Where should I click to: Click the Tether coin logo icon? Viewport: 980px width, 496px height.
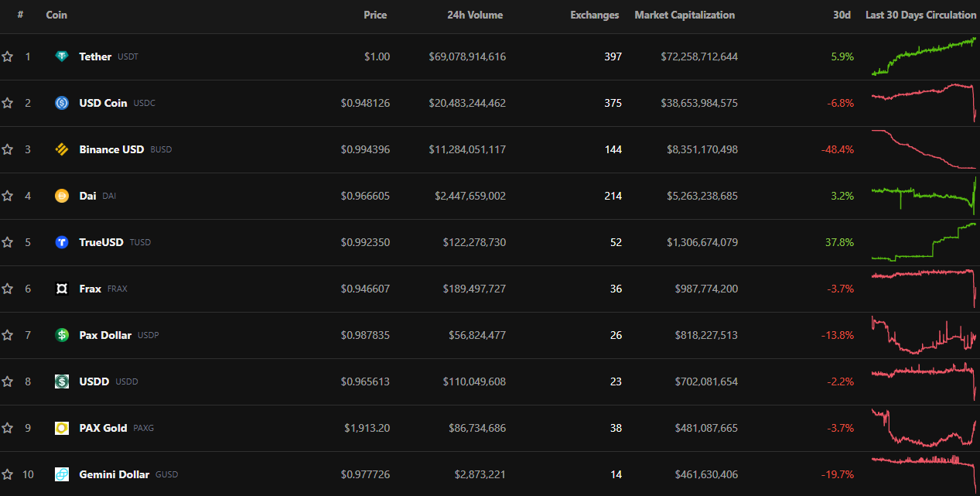pos(62,56)
